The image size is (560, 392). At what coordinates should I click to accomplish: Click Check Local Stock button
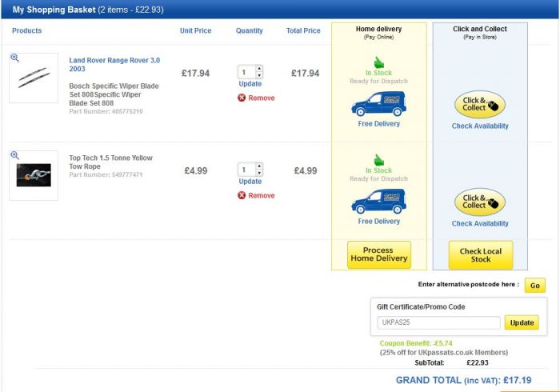tap(481, 255)
